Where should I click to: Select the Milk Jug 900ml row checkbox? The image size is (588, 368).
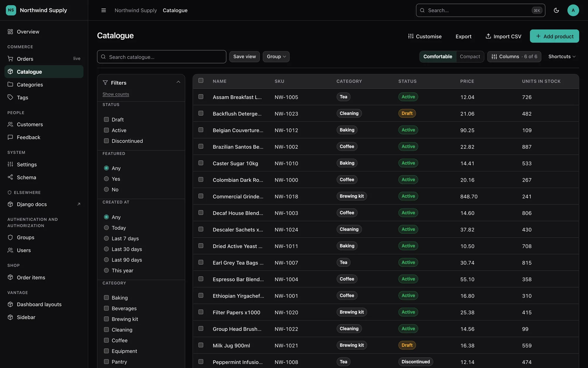coord(201,345)
